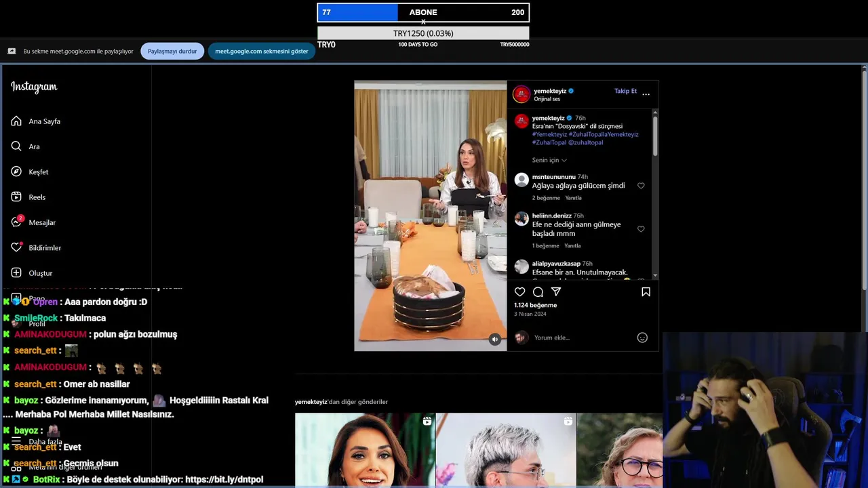Click Orijinal ses audio label

tap(547, 99)
